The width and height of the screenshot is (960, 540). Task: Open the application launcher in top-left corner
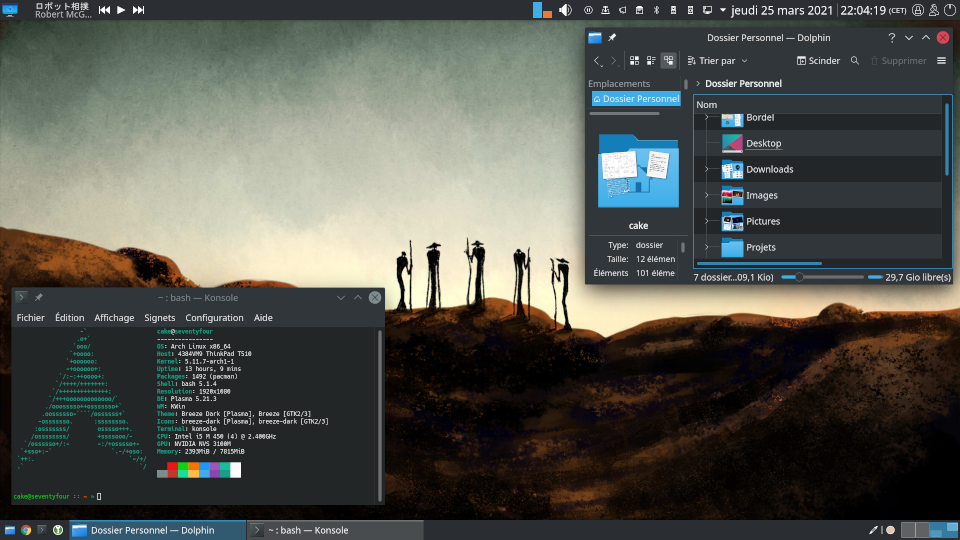click(10, 10)
